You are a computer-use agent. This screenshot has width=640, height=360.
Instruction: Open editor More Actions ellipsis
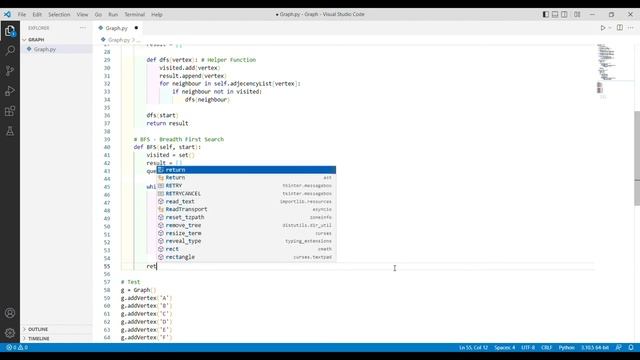pyautogui.click(x=631, y=28)
